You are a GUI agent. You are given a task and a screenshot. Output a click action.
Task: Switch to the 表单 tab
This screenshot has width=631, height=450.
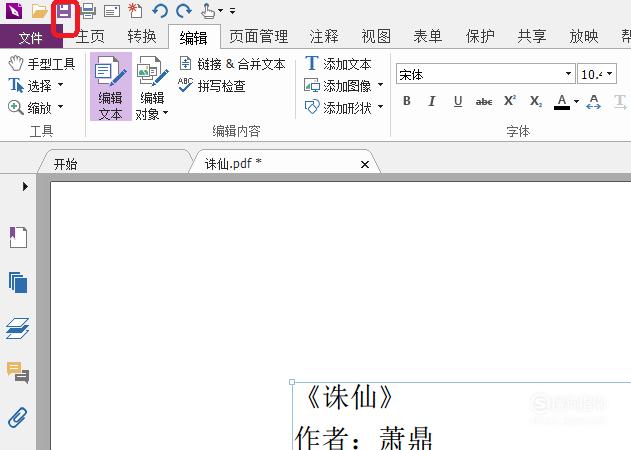[x=428, y=37]
